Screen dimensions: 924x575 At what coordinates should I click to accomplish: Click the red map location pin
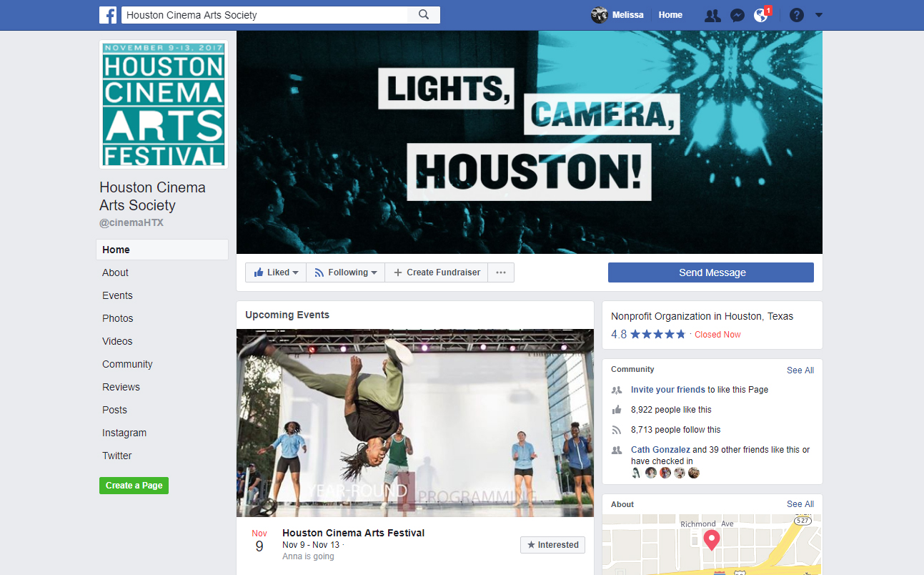(711, 540)
